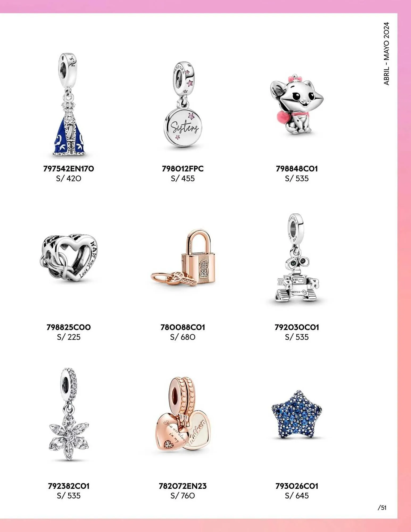Click product code 780088C01
The height and width of the screenshot is (532, 411).
click(x=183, y=327)
